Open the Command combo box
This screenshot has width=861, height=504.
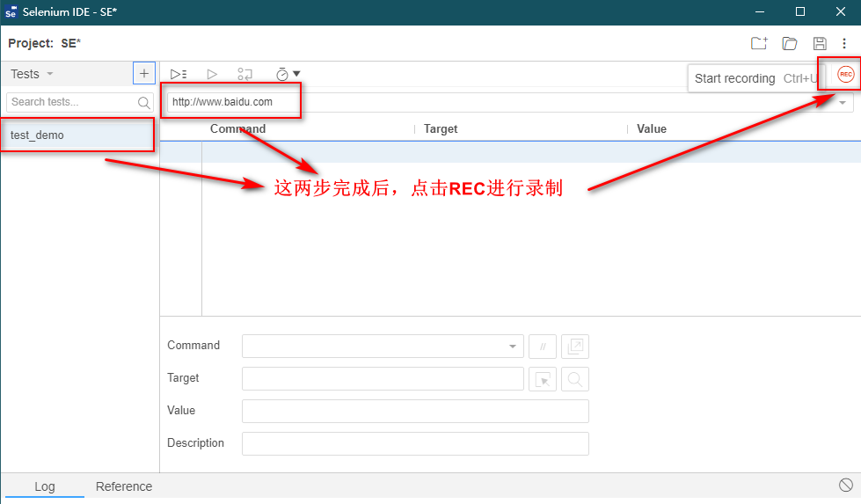383,346
